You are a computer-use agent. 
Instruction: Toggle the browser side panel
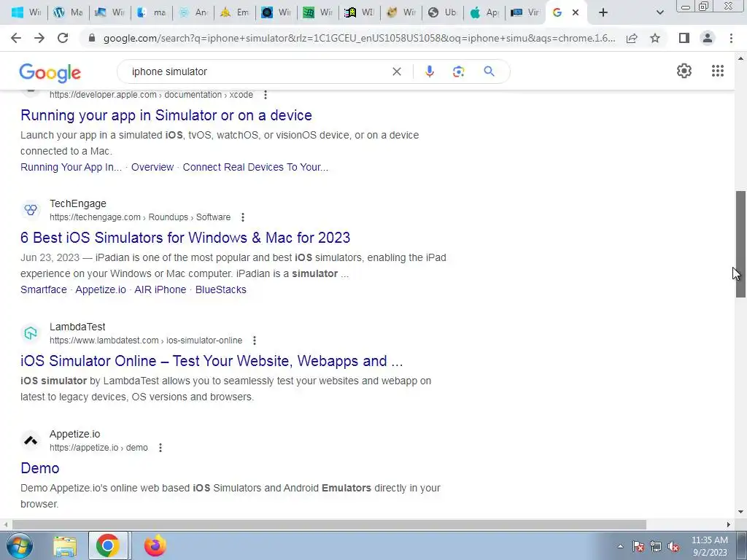[x=684, y=38]
